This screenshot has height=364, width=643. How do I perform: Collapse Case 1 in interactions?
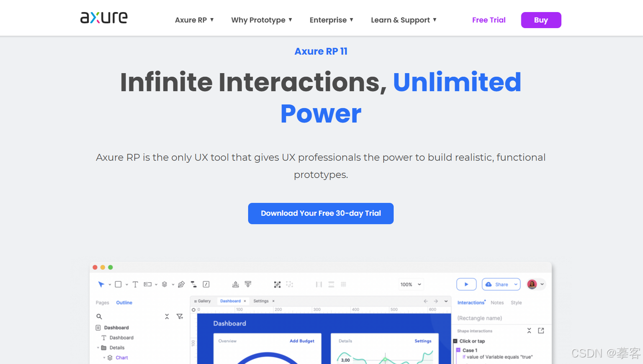point(459,350)
